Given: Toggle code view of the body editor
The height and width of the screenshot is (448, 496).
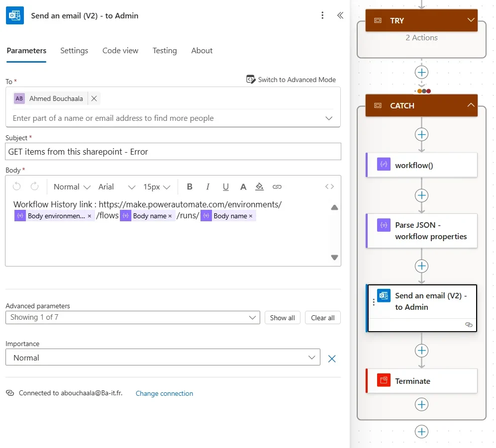Looking at the screenshot, I should (x=329, y=186).
